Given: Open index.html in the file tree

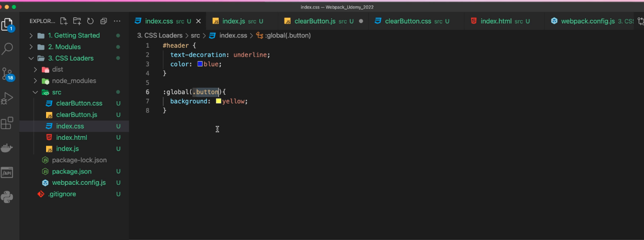Looking at the screenshot, I should click(x=74, y=137).
